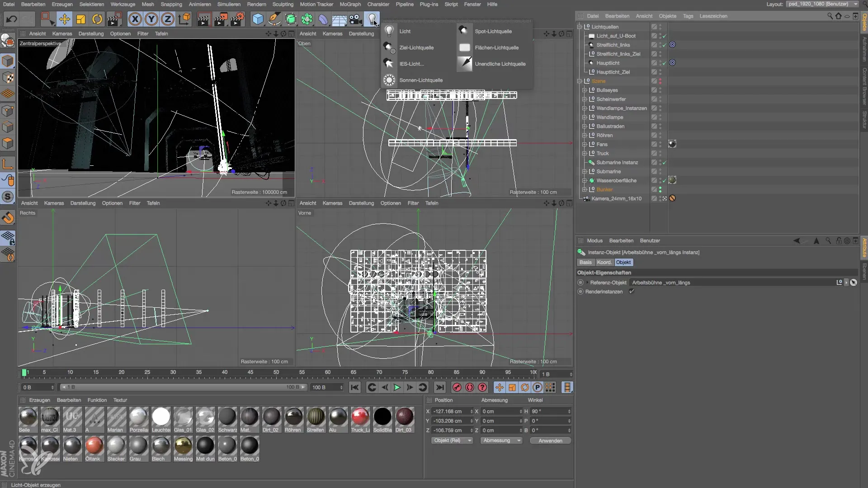
Task: Click the Anwenden button
Action: click(550, 441)
